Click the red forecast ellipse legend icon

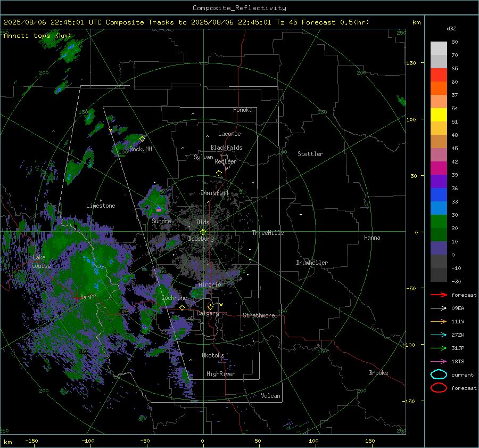click(x=439, y=388)
